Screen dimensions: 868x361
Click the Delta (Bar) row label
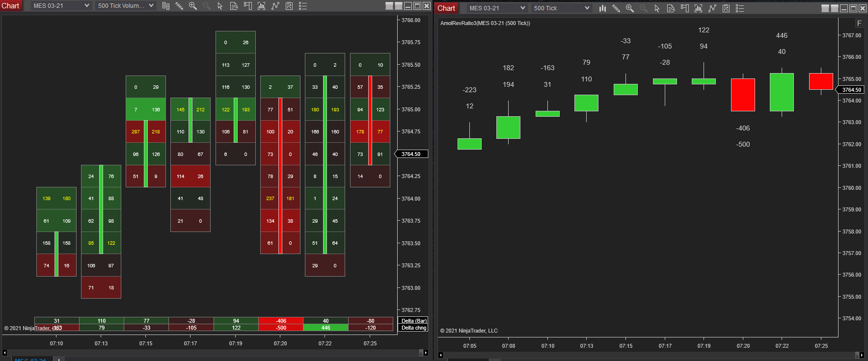pos(414,321)
